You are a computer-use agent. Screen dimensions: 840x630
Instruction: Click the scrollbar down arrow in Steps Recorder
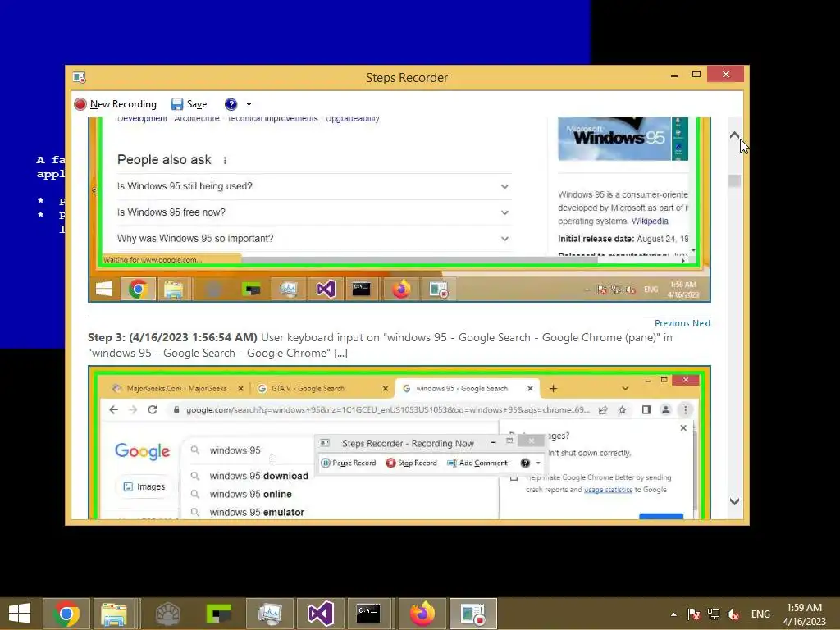coord(734,501)
